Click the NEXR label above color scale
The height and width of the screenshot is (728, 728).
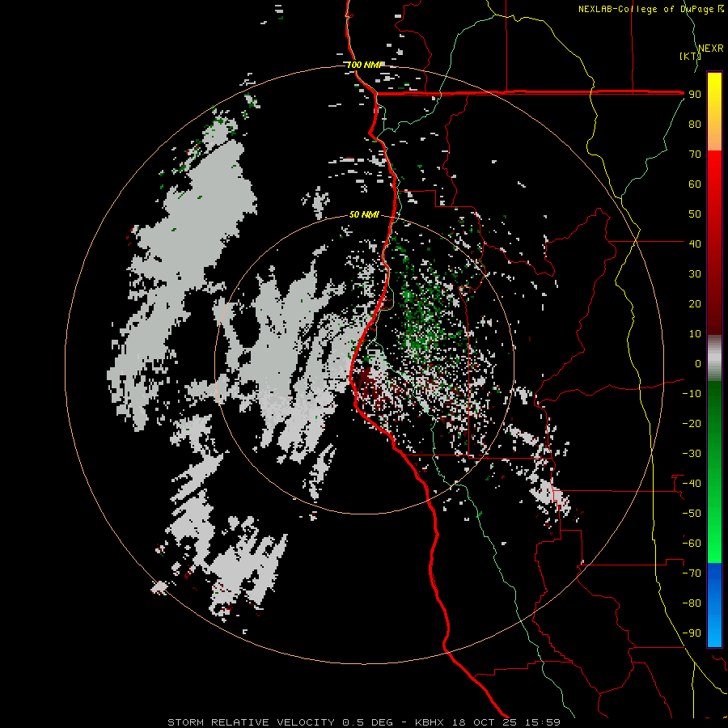pyautogui.click(x=711, y=49)
